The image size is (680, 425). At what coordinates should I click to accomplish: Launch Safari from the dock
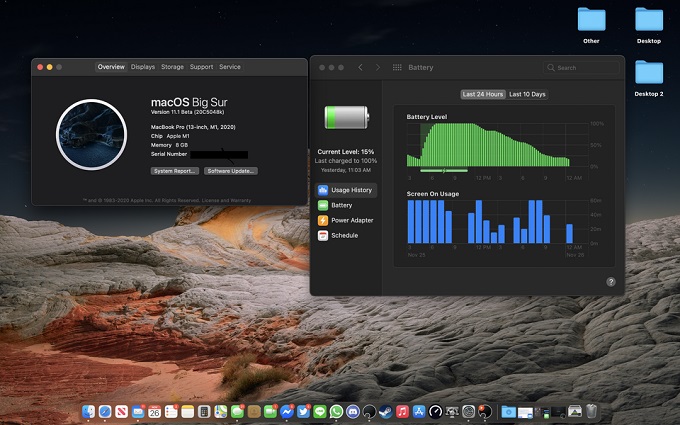coord(105,411)
